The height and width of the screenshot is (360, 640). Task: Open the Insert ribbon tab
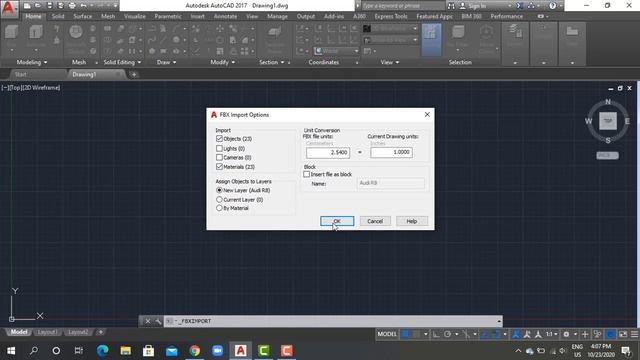(198, 16)
